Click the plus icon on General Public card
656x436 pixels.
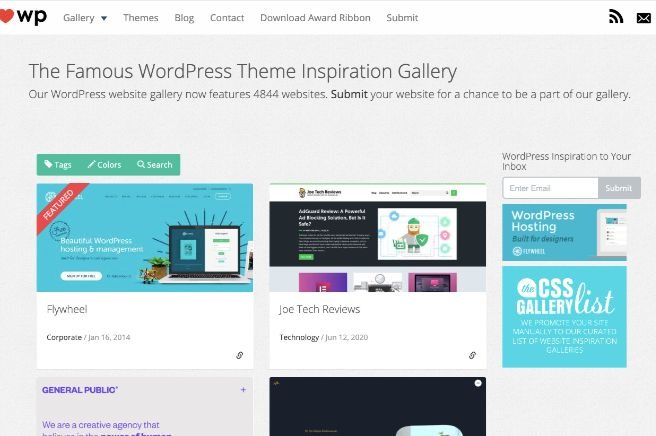pos(243,390)
